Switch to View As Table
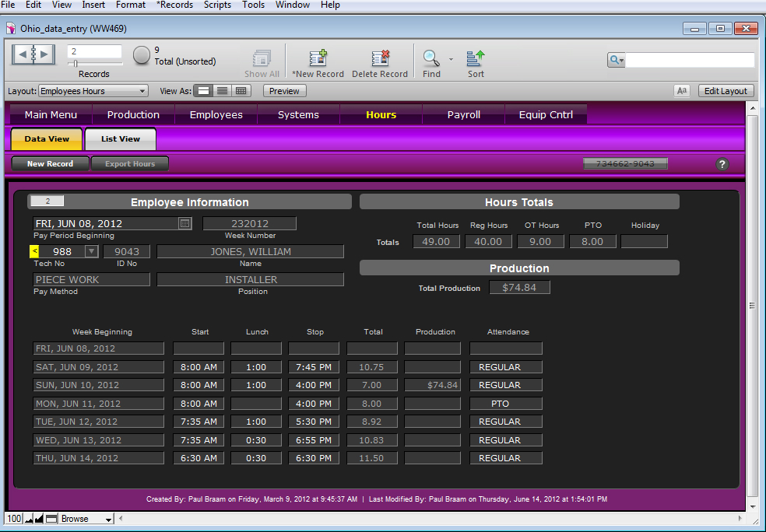This screenshot has width=766, height=532. point(241,91)
